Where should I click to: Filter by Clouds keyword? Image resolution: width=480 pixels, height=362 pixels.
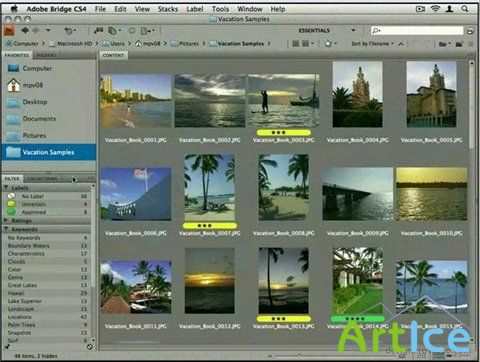point(47,262)
